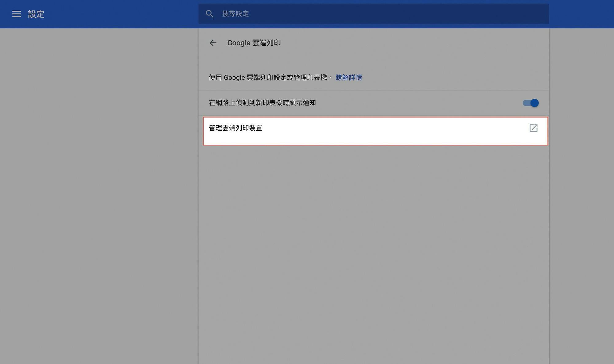This screenshot has width=614, height=364.
Task: Click the 在網路上偵測到新印表機時顯示通知 label
Action: pos(262,103)
